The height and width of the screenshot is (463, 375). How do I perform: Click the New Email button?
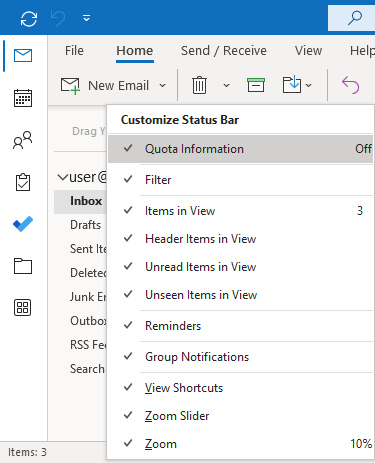tap(105, 86)
